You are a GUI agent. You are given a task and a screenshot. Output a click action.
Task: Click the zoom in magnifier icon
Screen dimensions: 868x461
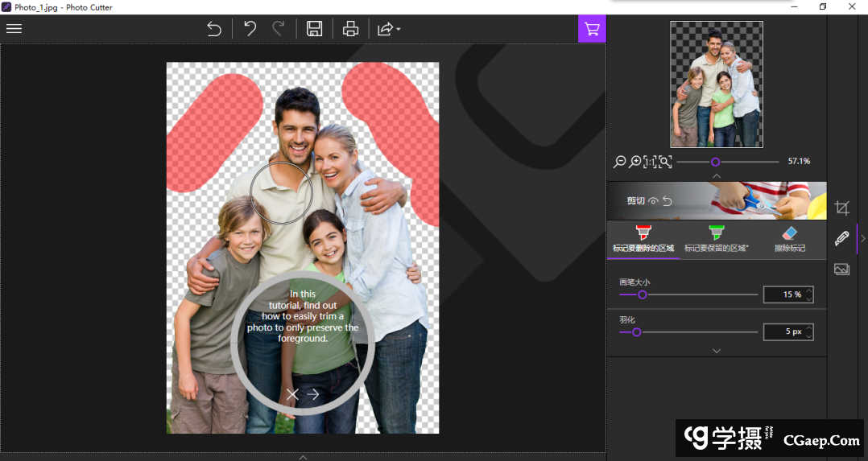pos(634,162)
